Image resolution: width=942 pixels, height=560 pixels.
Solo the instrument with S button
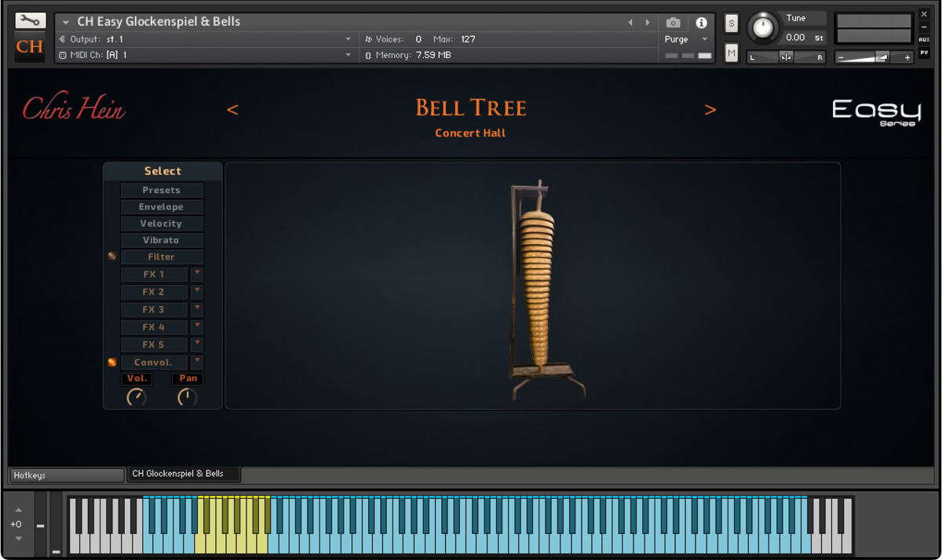[732, 24]
